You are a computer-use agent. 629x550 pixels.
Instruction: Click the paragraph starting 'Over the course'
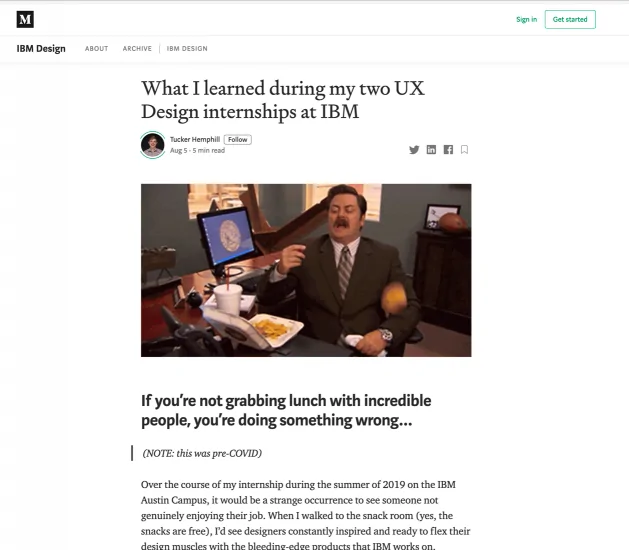306,515
